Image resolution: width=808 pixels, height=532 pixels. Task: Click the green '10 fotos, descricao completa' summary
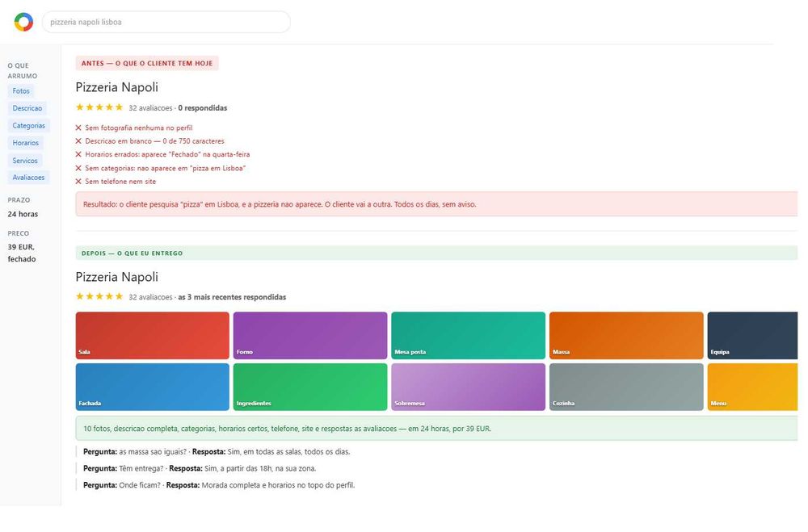pos(436,429)
